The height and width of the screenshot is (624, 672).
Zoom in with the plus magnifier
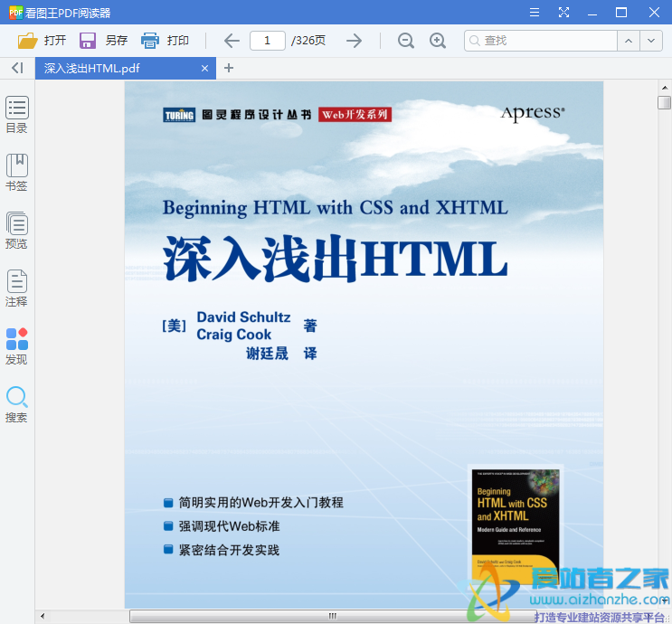[438, 41]
